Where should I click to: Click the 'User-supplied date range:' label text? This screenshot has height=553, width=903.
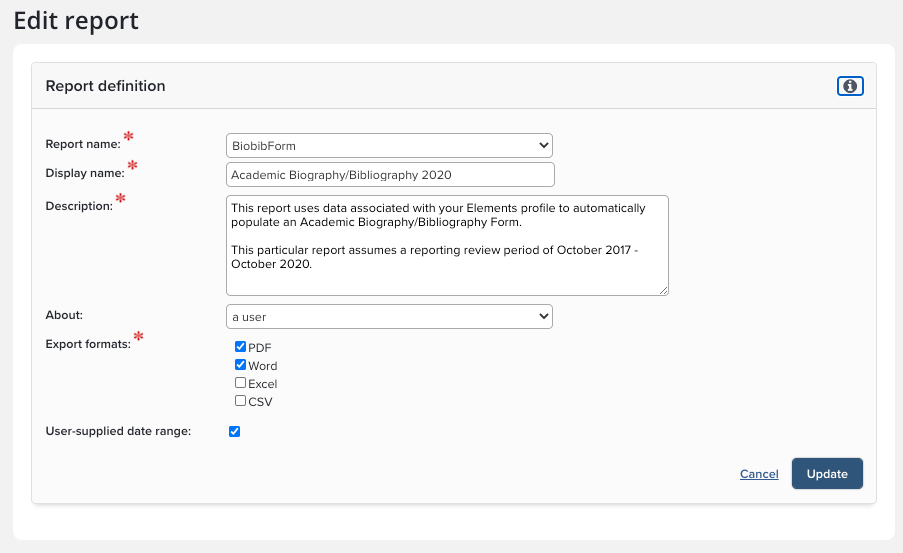(x=118, y=432)
